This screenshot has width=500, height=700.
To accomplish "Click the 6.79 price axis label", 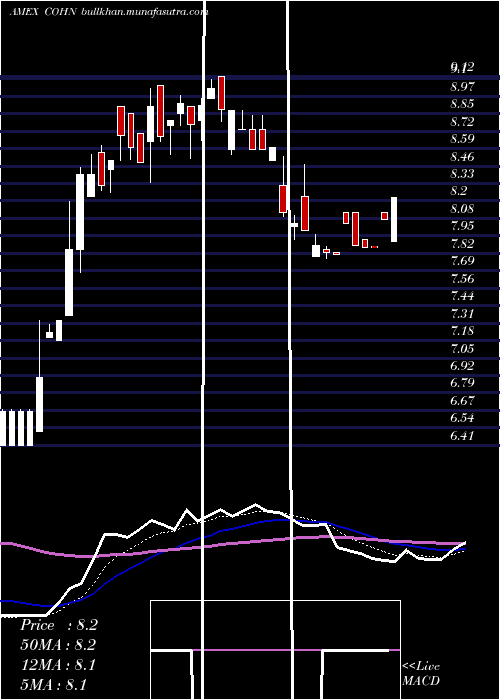I will [x=462, y=383].
